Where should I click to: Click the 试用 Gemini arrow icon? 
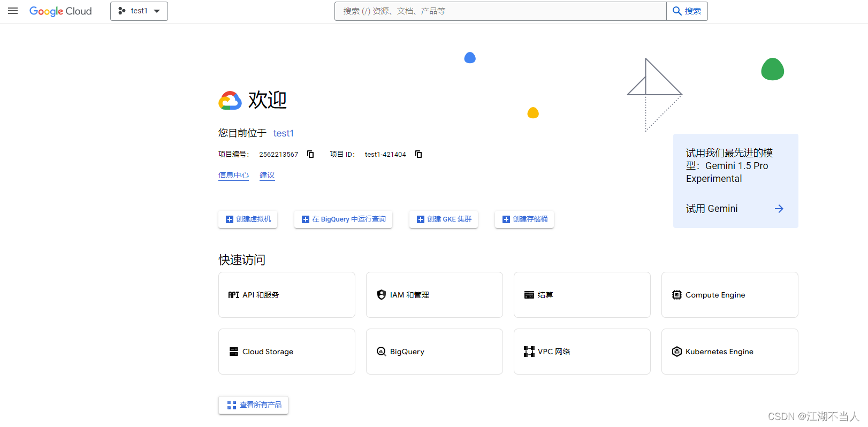coord(779,209)
